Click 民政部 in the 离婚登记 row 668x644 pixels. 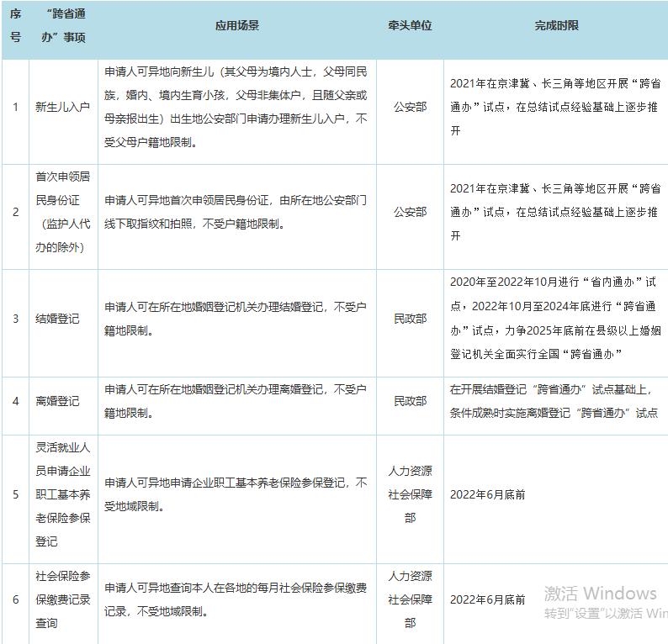[410, 401]
